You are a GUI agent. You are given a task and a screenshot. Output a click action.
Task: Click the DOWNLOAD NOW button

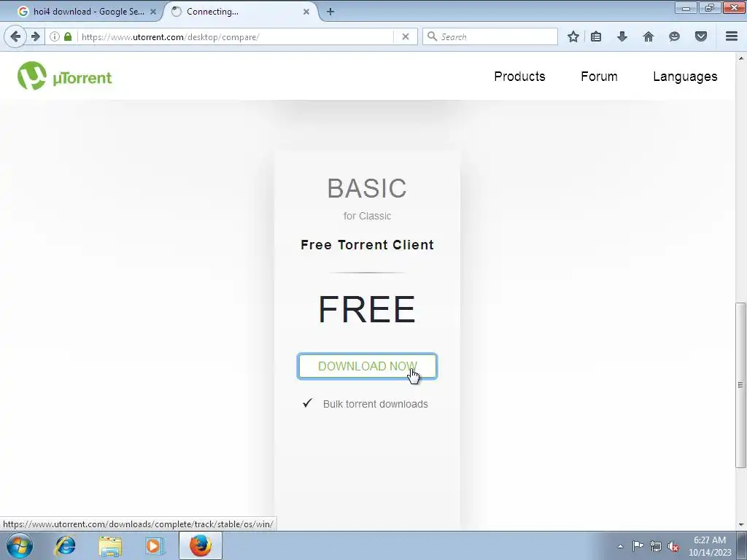[367, 366]
